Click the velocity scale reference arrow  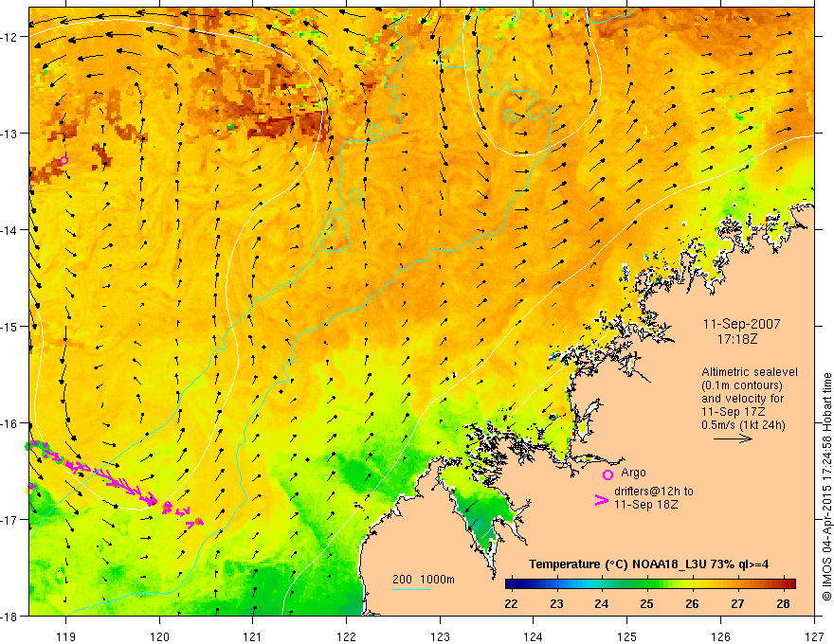(x=733, y=438)
